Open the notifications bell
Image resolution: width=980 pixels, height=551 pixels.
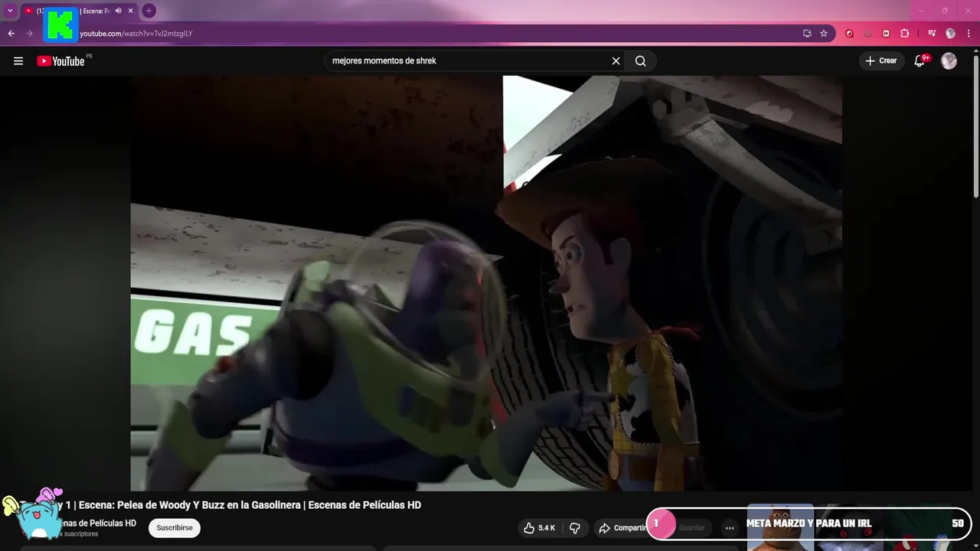click(920, 61)
